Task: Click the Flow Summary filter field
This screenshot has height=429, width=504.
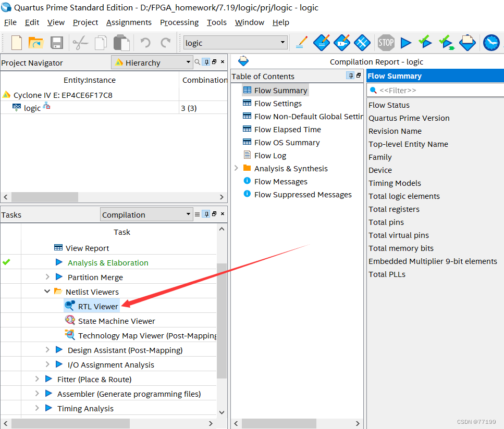Action: (436, 90)
